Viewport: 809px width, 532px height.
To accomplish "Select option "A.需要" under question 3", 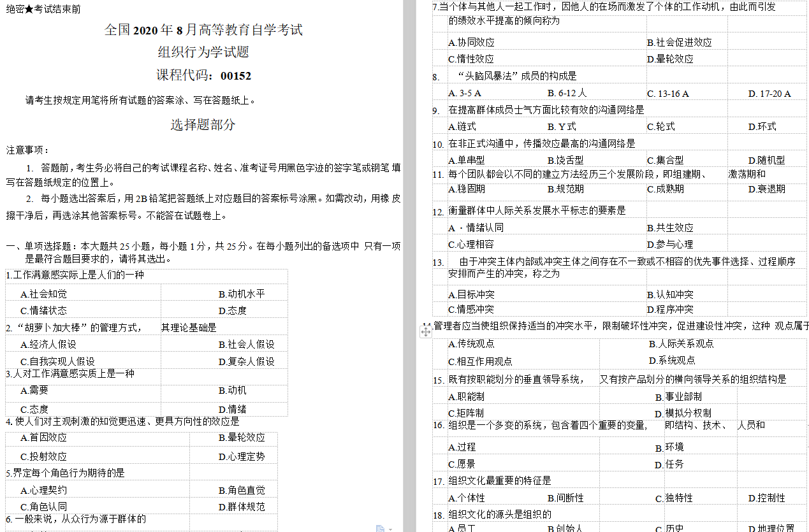I will point(34,391).
